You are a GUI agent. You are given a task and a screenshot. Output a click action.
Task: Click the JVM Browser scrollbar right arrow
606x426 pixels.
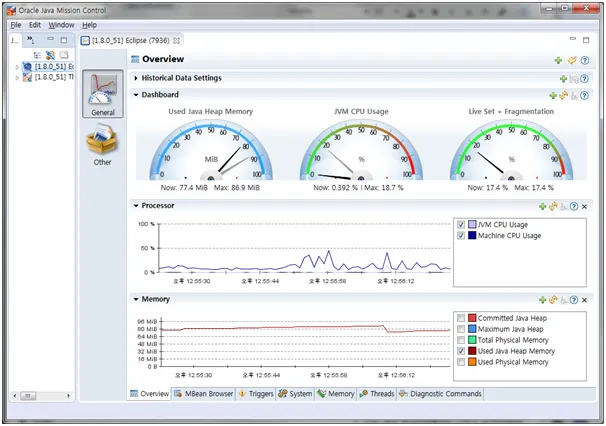point(68,396)
